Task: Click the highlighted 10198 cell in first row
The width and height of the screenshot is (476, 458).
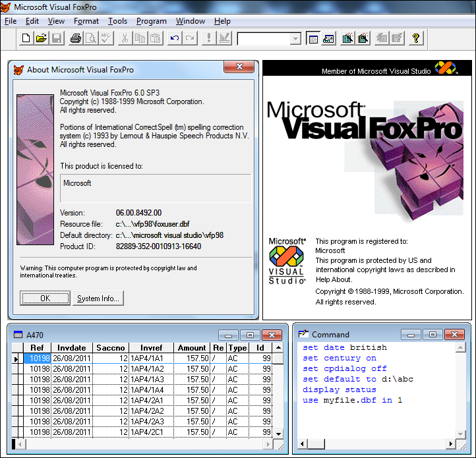Action: (37, 358)
